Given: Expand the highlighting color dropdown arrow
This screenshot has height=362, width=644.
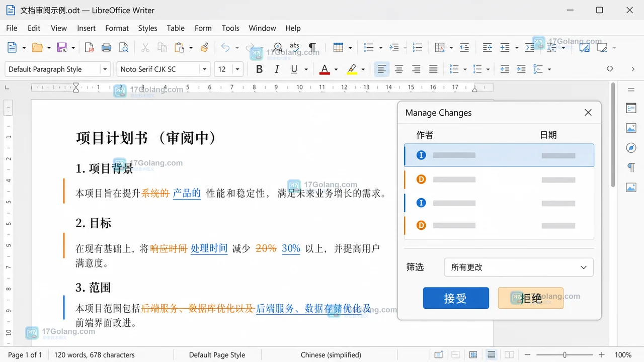Looking at the screenshot, I should click(x=363, y=69).
